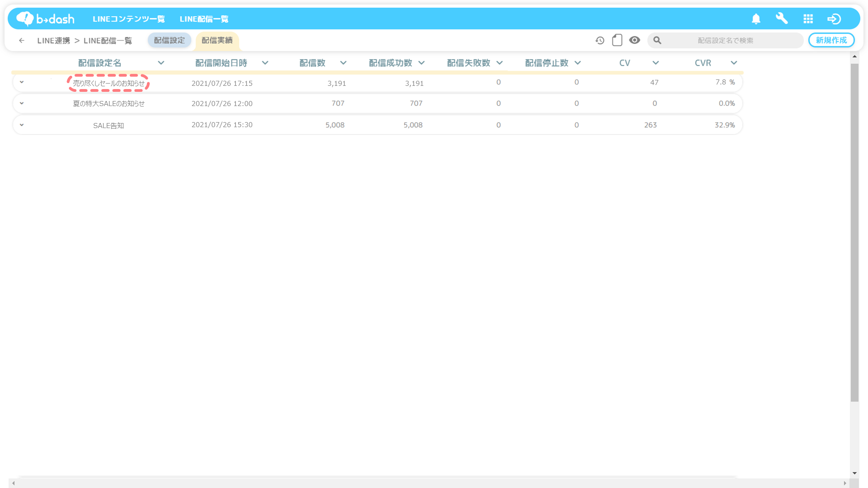Screen dimensions: 868x488
Task: Switch to the 配信設定 tab
Action: [x=169, y=40]
